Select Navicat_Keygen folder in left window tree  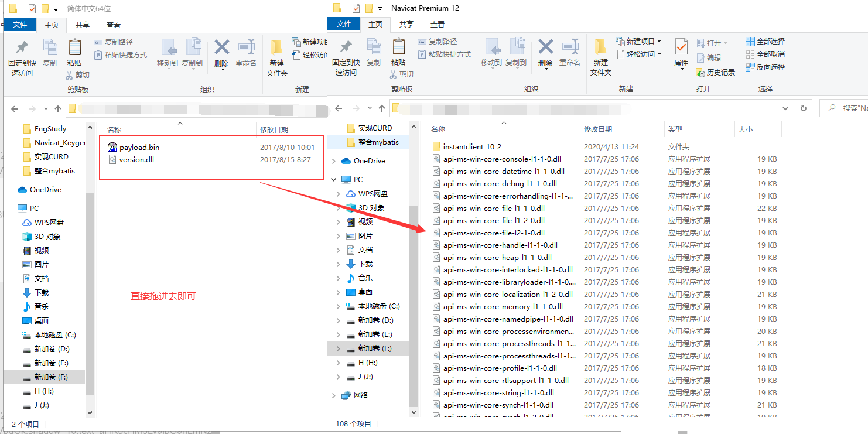(x=54, y=143)
